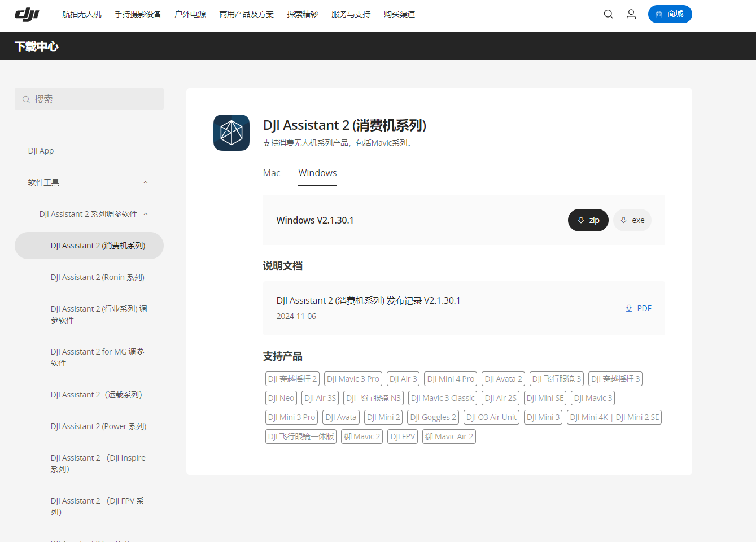Select DJI Assistant 2 (Ronin 系列)
Image resolution: width=756 pixels, height=542 pixels.
click(98, 277)
